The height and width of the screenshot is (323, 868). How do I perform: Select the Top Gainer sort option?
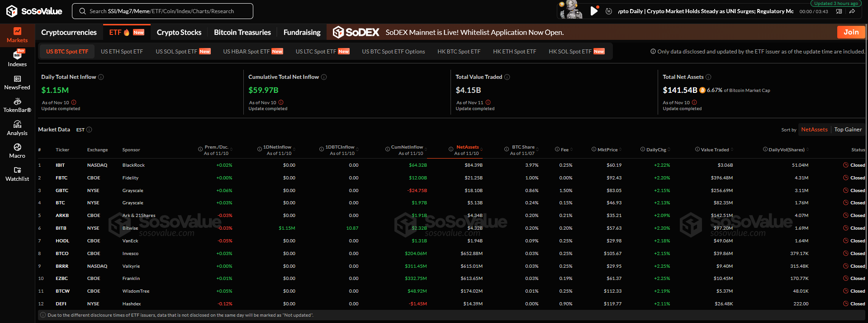tap(848, 130)
